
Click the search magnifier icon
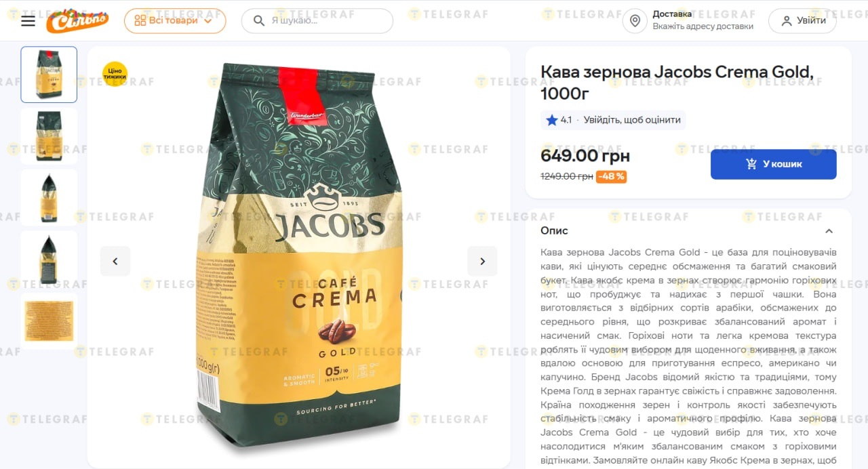pyautogui.click(x=259, y=21)
